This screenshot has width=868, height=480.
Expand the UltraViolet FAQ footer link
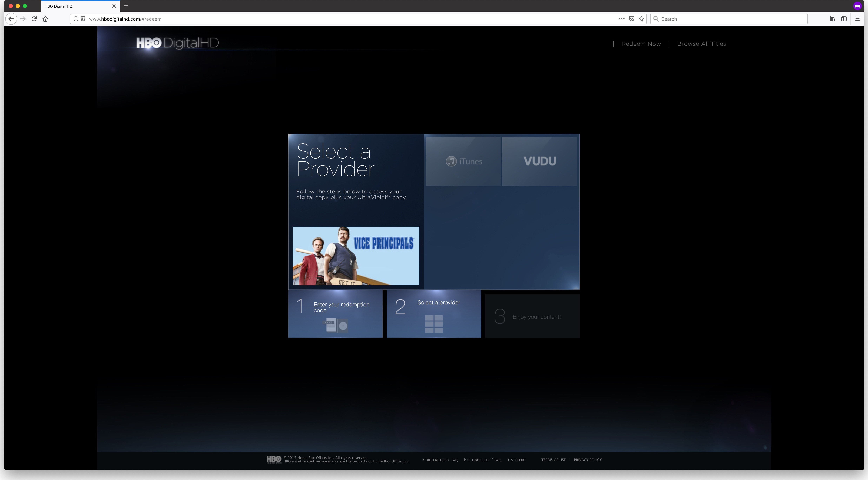(483, 460)
